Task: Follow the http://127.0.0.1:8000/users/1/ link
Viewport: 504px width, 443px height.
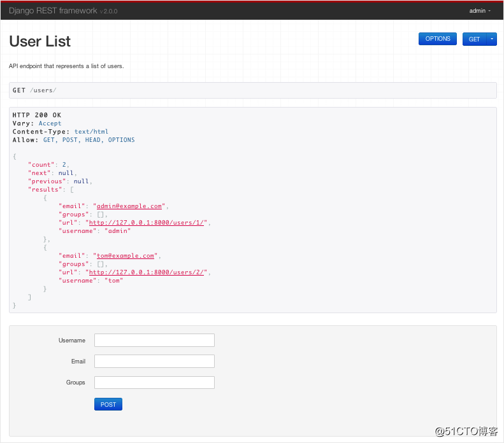Action: [x=147, y=223]
